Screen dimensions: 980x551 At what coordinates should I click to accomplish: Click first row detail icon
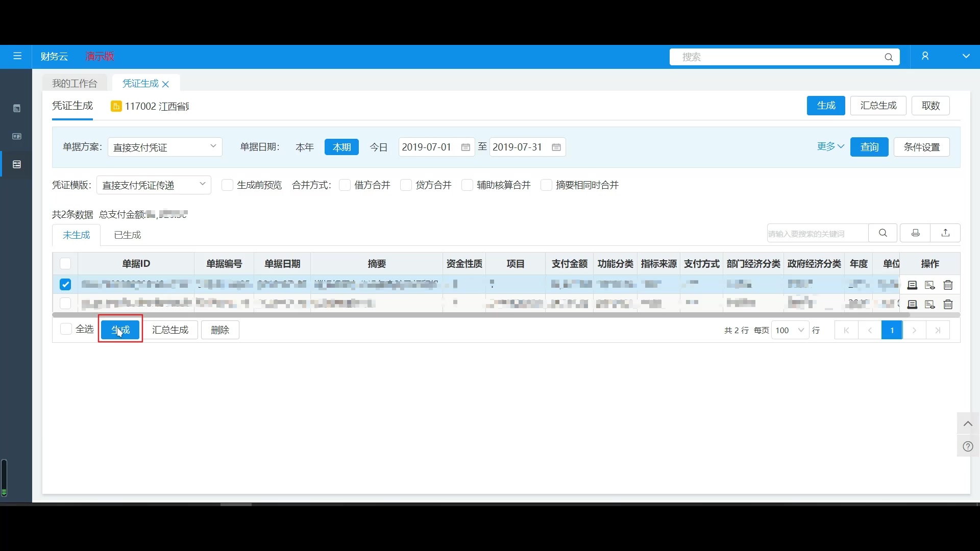(x=930, y=285)
